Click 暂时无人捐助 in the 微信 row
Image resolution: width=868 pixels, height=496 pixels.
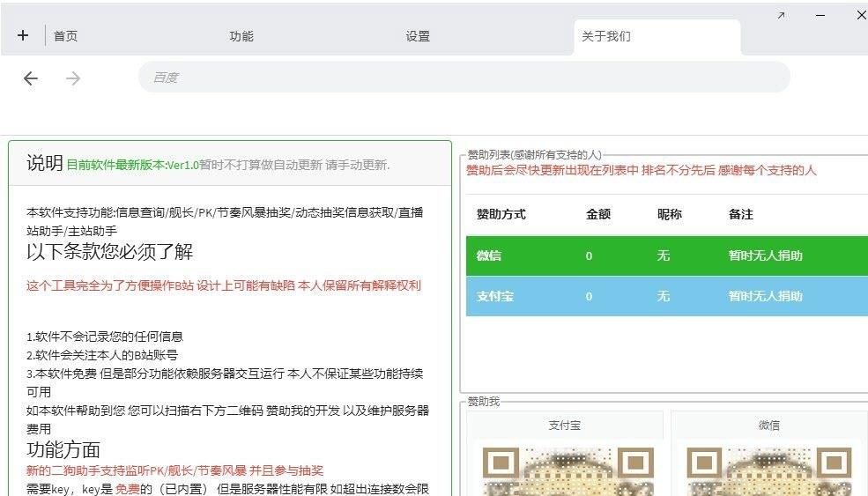pyautogui.click(x=765, y=255)
